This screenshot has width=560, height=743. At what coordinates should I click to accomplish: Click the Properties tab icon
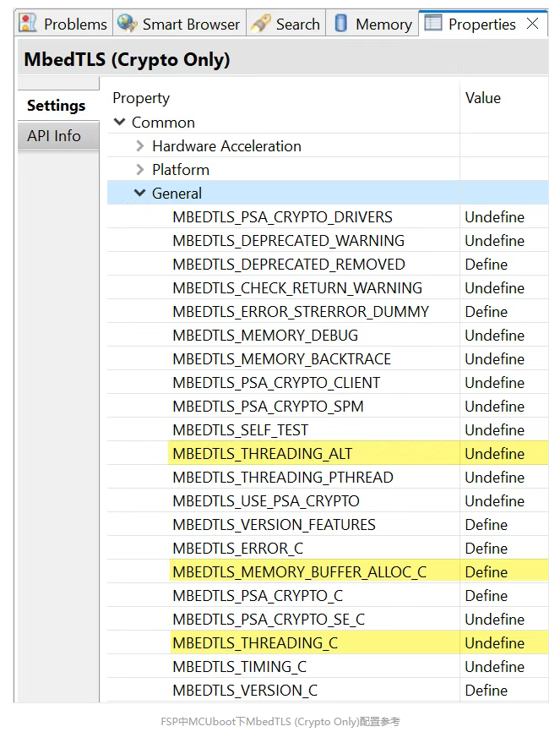point(433,23)
